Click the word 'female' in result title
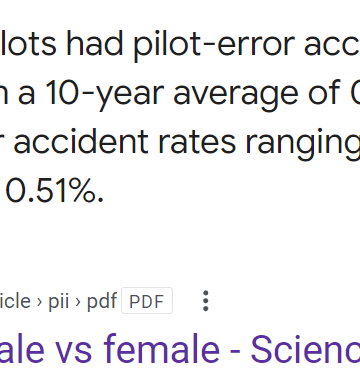 pos(162,349)
